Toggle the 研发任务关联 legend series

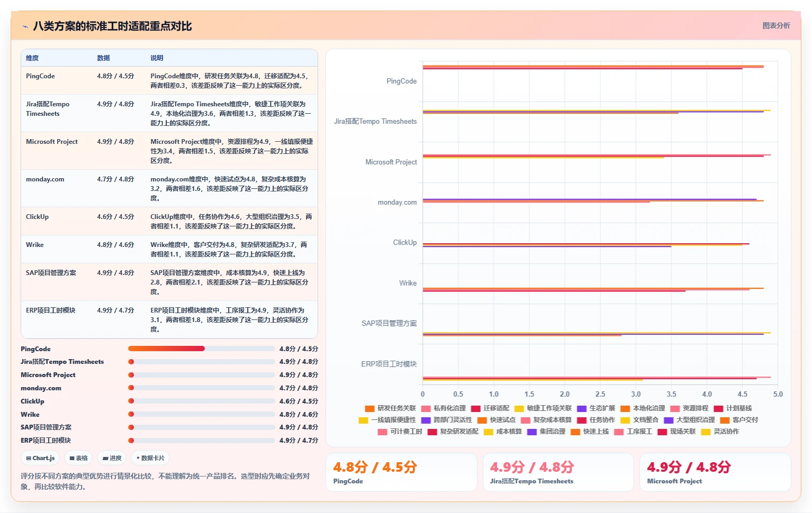[x=391, y=408]
